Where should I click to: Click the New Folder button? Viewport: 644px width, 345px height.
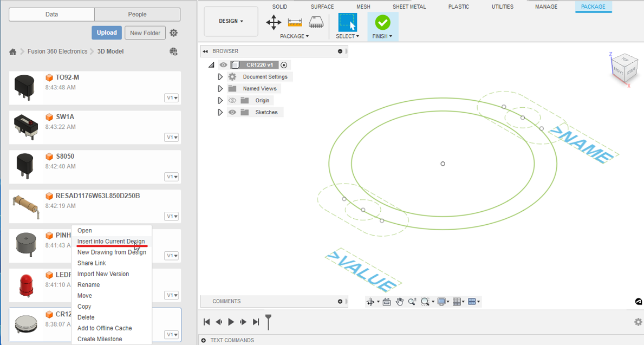[145, 33]
